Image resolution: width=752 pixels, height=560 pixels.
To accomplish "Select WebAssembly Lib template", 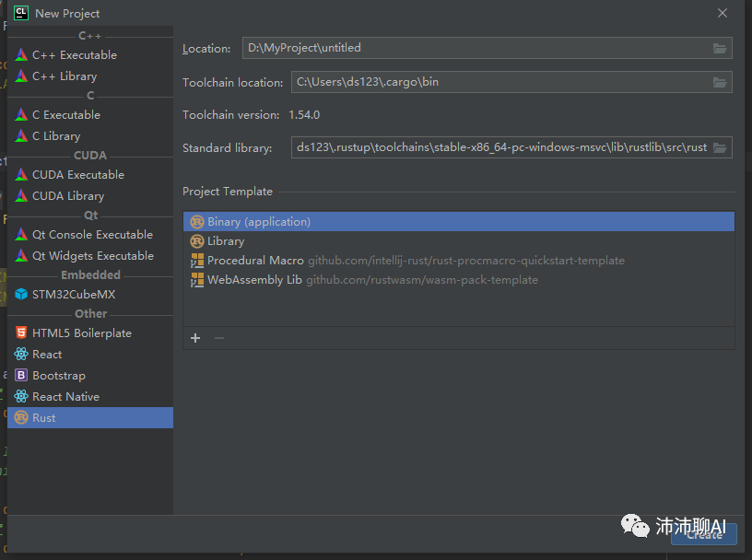I will tap(459, 279).
